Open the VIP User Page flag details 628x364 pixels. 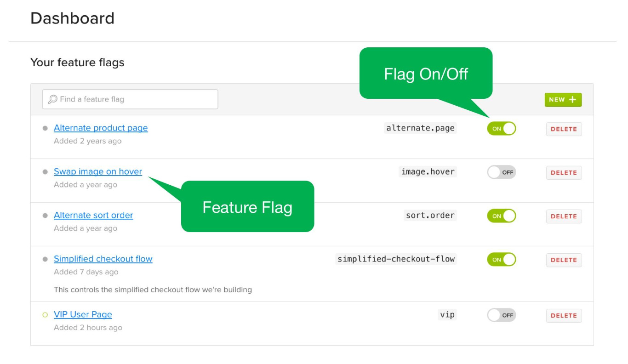(x=83, y=314)
